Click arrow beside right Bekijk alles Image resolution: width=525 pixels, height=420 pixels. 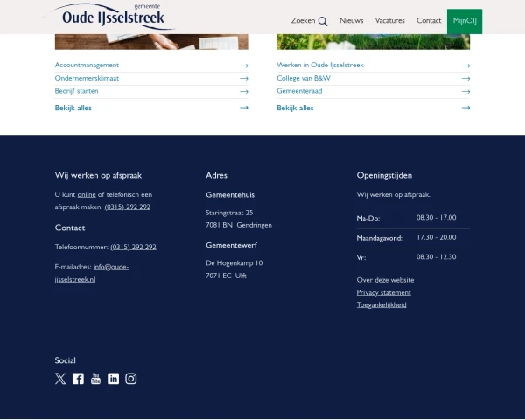pos(466,108)
